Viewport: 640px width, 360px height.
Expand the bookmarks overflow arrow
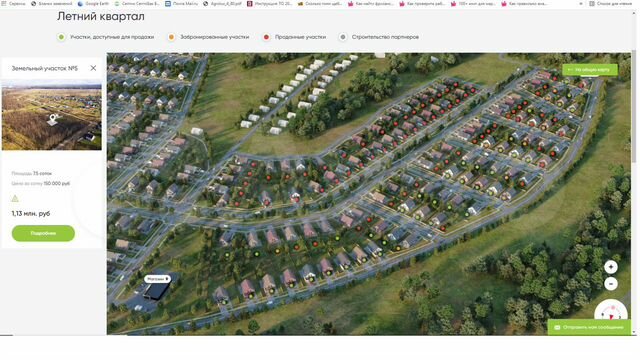[x=580, y=3]
